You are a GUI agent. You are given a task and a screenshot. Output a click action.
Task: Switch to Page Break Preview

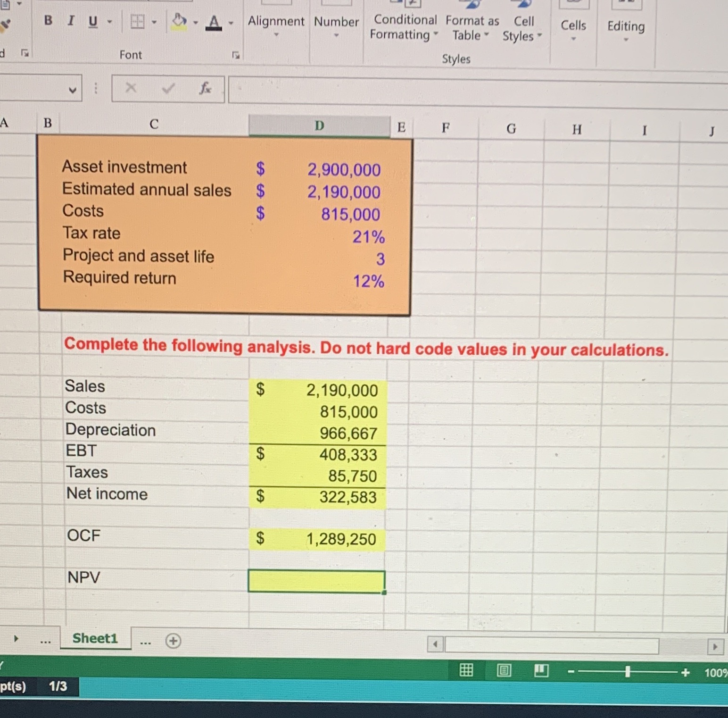point(541,670)
